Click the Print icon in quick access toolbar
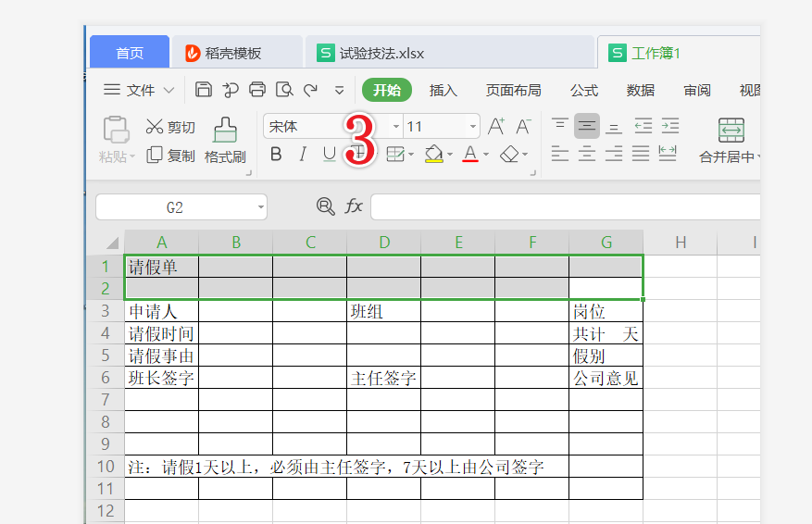 [256, 90]
